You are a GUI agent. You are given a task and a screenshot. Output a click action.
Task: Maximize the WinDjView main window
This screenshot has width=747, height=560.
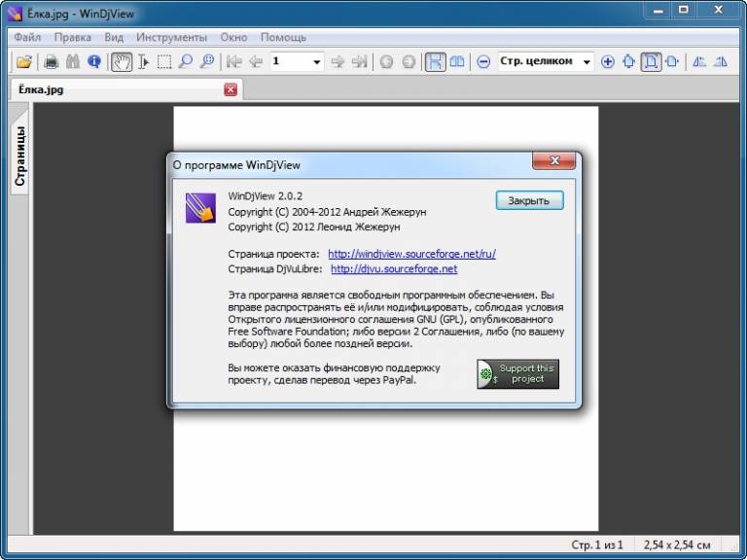(684, 10)
